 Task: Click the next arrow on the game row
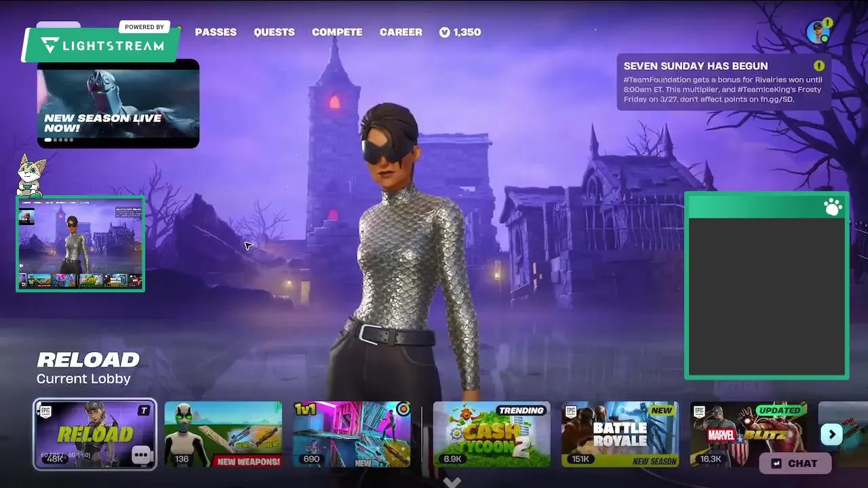[x=831, y=434]
